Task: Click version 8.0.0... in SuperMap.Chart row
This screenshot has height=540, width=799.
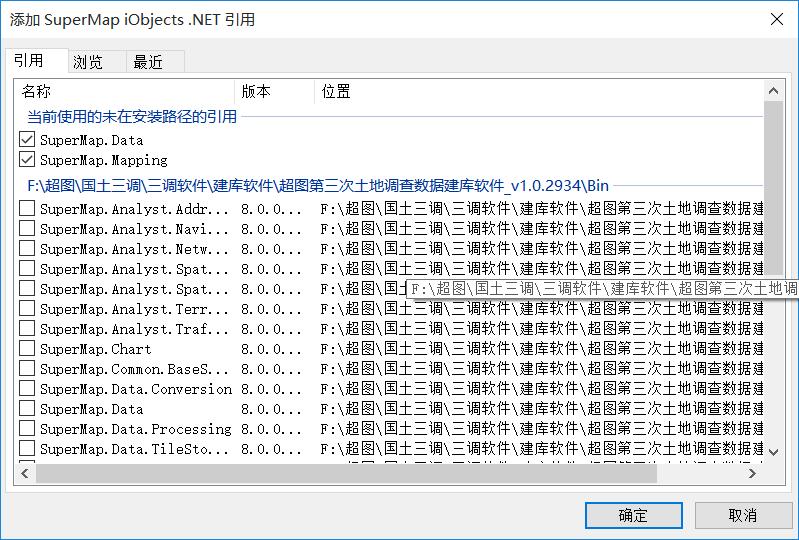Action: (x=271, y=349)
